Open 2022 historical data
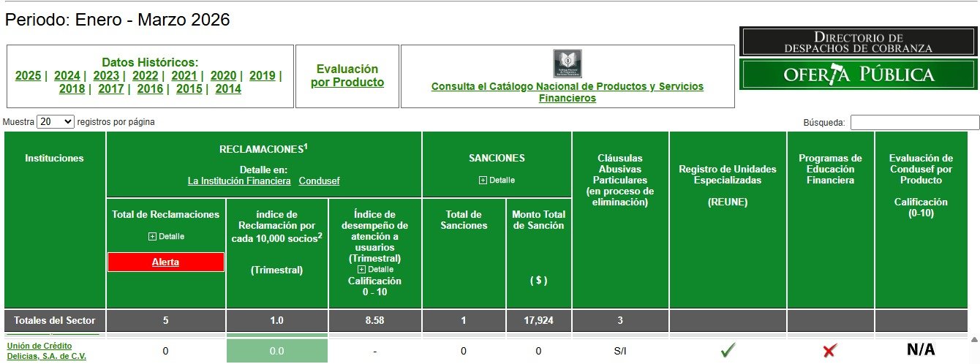This screenshot has width=980, height=364. click(145, 75)
